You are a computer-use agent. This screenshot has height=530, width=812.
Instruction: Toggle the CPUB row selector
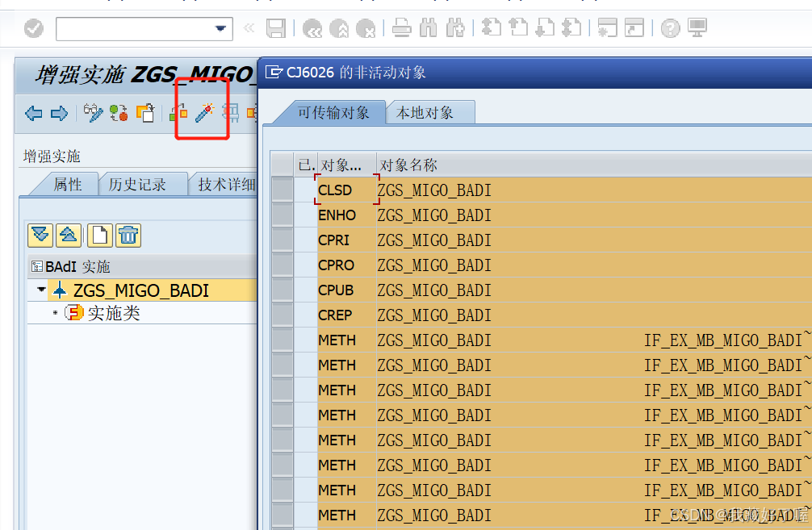point(283,290)
